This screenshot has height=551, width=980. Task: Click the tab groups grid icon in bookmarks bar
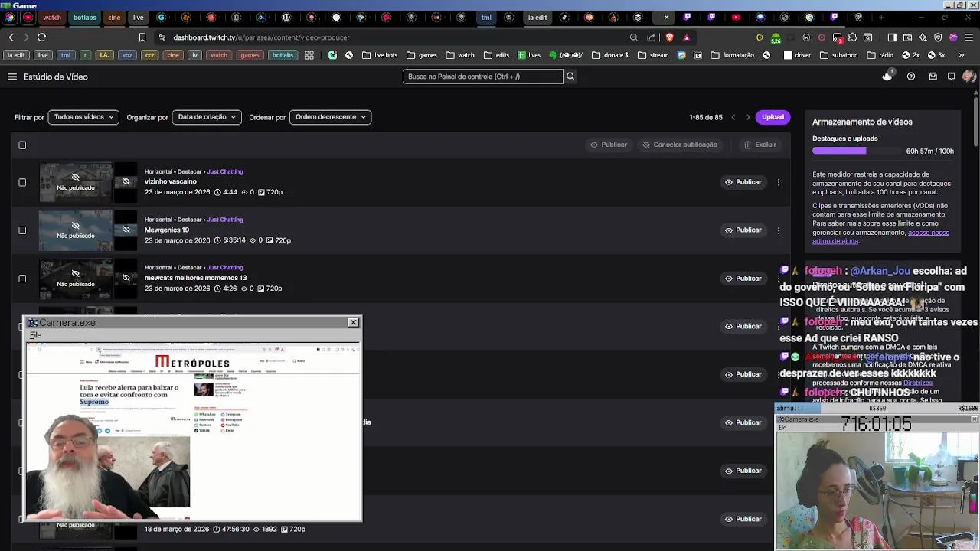[309, 55]
